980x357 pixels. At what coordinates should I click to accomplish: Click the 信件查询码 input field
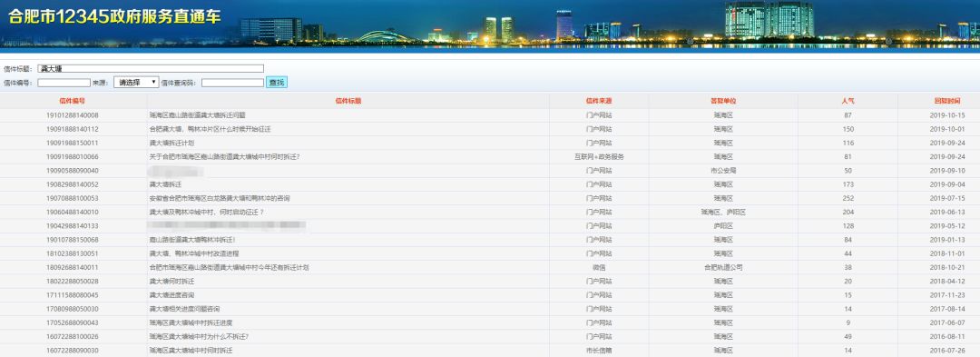click(232, 83)
